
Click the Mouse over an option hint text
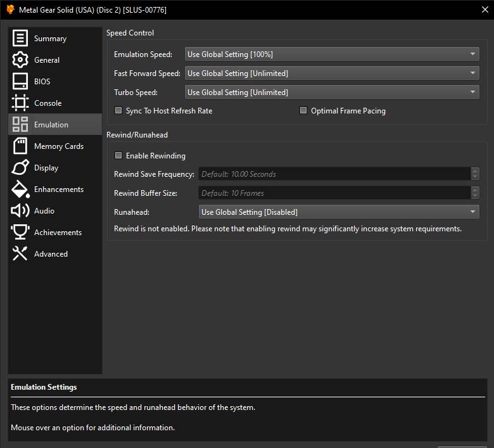pos(92,428)
